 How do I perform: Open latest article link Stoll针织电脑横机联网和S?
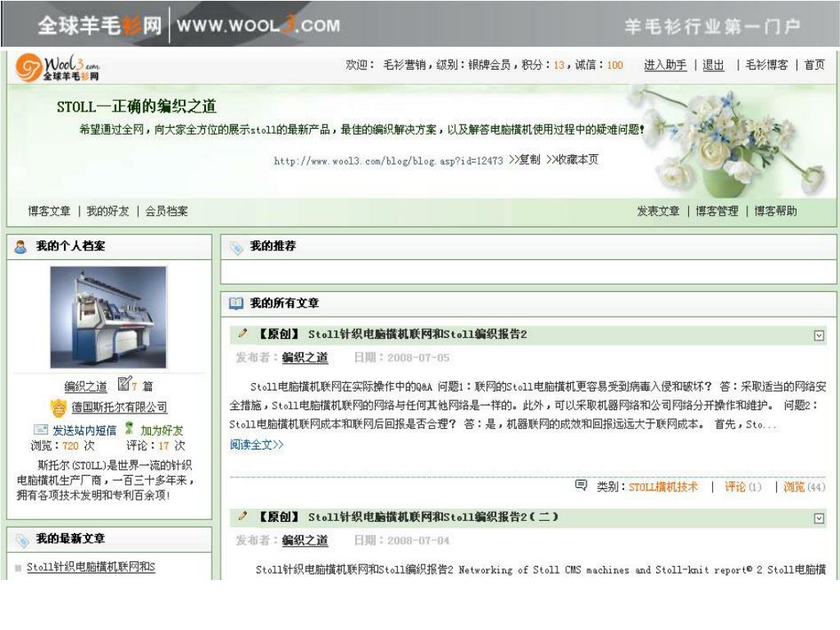[x=90, y=567]
